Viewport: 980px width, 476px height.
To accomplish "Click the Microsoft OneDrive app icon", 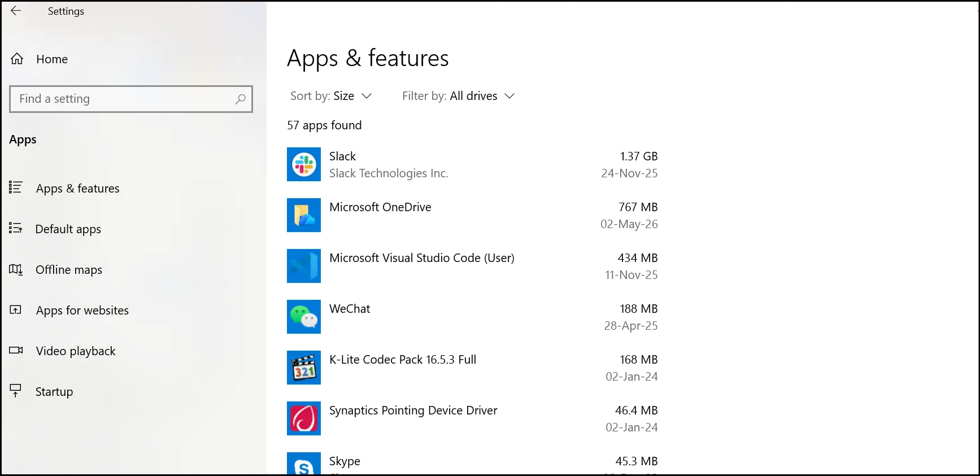I will pos(304,215).
